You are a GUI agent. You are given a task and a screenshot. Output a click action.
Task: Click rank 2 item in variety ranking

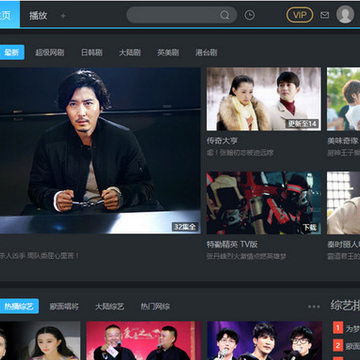click(x=346, y=345)
